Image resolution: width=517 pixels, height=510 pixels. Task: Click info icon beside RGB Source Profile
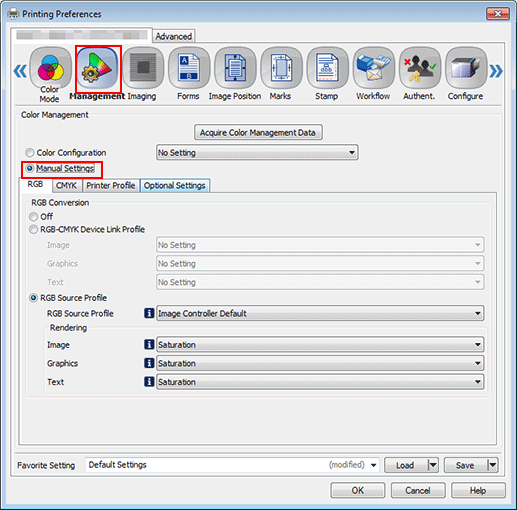[x=149, y=313]
